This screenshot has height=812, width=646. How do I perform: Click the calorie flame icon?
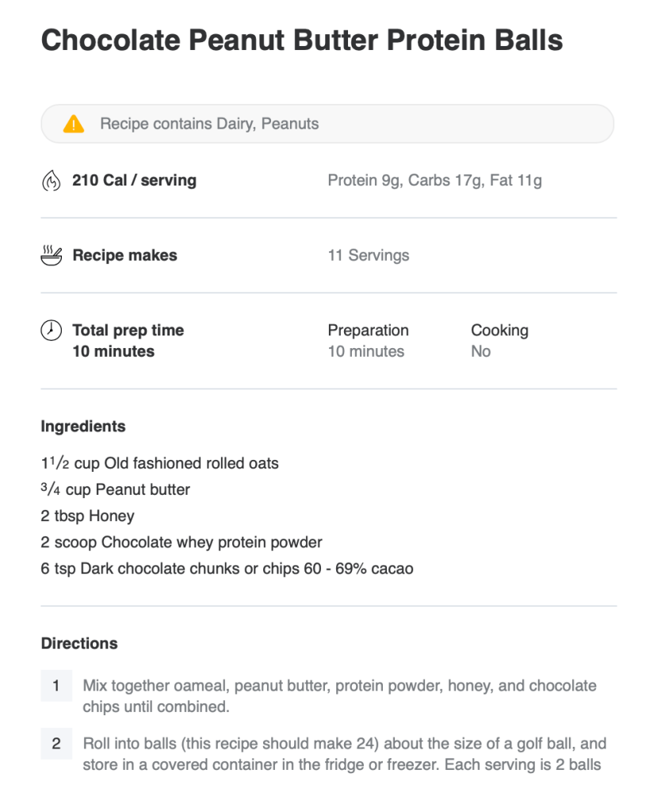51,181
